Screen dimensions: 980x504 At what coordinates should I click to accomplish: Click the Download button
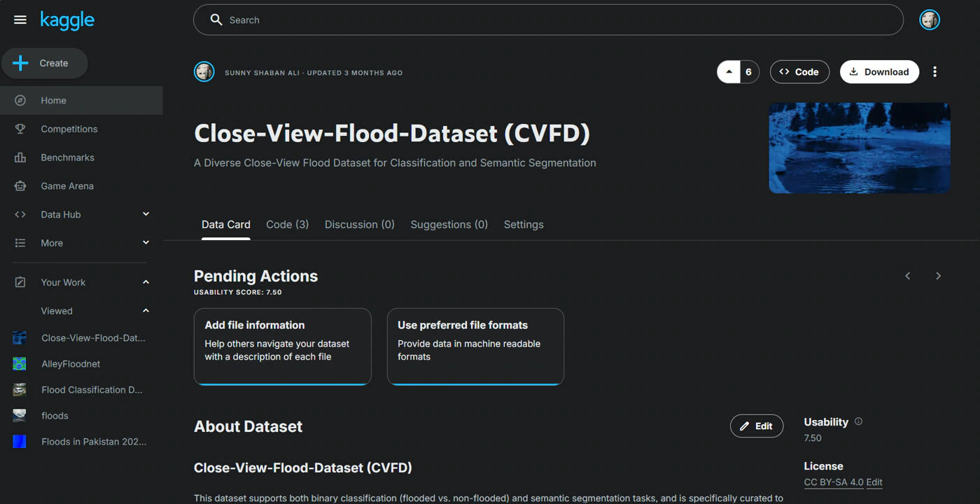click(879, 72)
